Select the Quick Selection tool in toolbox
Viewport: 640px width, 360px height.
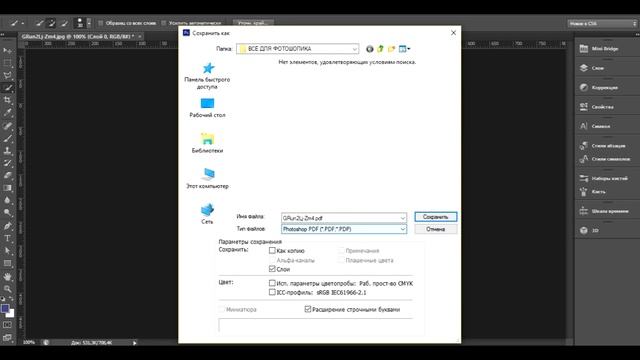[7, 88]
